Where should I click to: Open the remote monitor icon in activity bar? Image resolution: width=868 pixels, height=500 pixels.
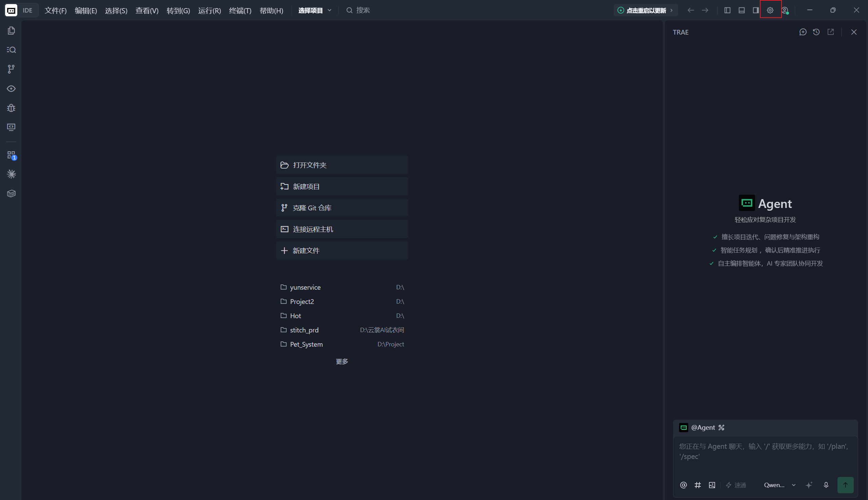tap(11, 127)
